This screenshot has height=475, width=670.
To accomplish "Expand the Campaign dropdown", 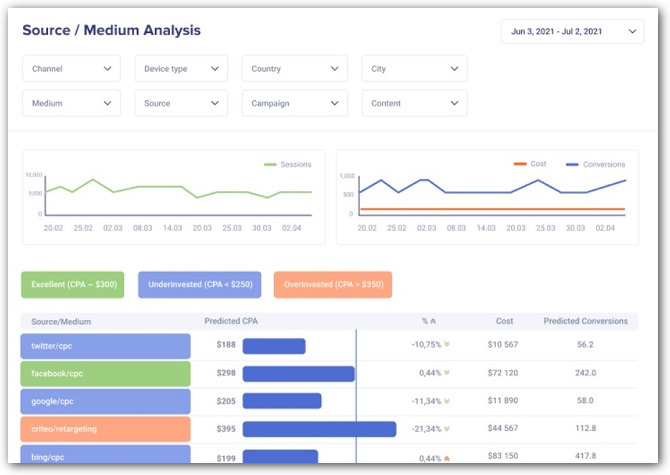I will [x=294, y=103].
